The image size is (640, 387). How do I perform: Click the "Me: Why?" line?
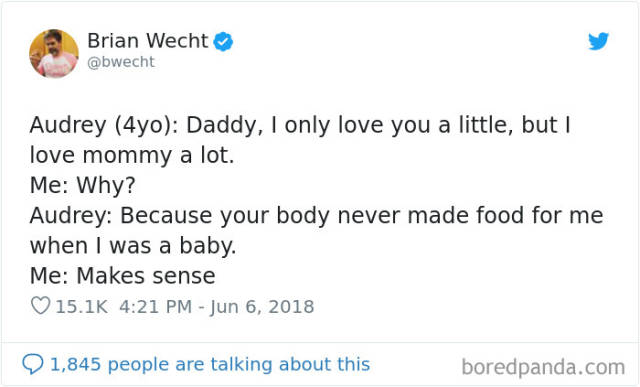[x=82, y=185]
